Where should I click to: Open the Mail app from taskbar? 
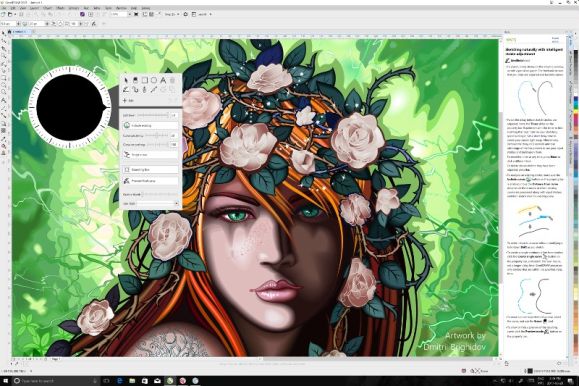(157, 381)
